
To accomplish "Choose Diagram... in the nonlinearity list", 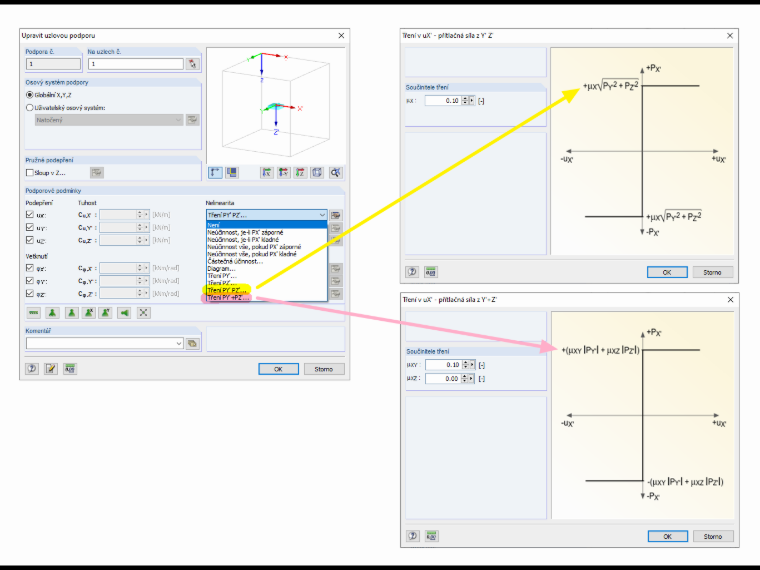I will point(267,269).
